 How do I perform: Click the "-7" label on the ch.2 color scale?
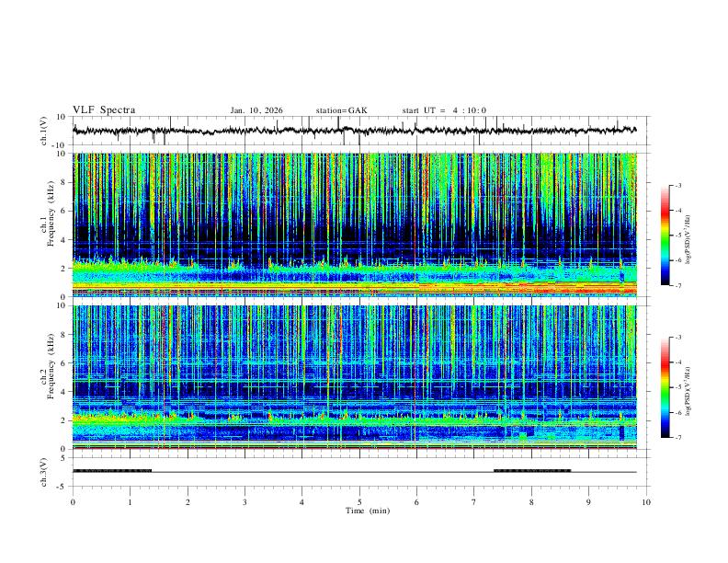677,438
